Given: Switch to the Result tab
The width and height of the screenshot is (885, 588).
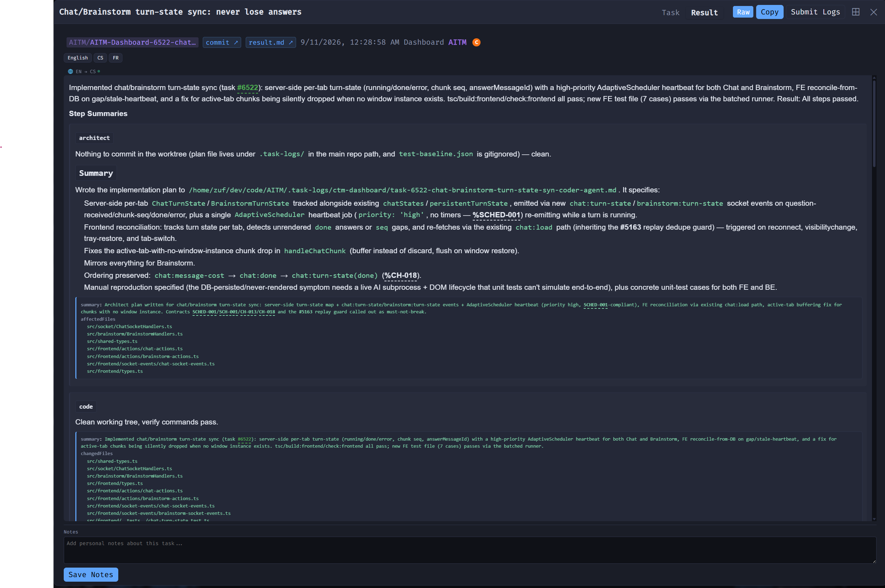Looking at the screenshot, I should click(x=704, y=12).
